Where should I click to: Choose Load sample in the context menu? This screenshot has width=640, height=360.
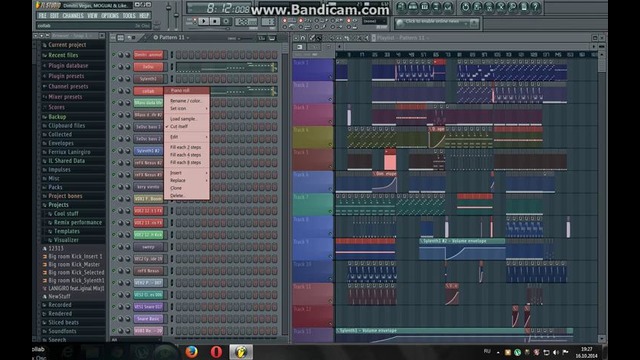point(187,119)
